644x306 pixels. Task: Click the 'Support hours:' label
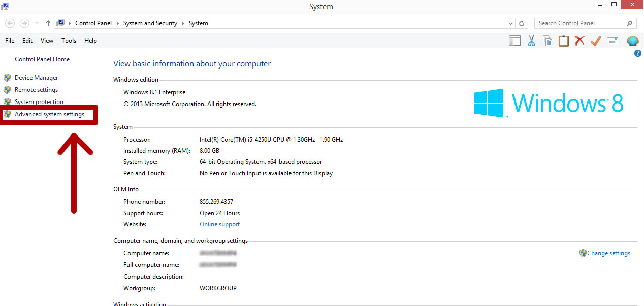(x=143, y=213)
